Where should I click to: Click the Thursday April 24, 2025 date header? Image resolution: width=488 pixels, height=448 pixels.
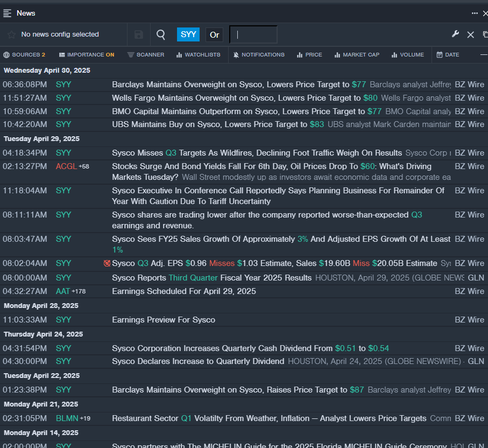tap(43, 334)
